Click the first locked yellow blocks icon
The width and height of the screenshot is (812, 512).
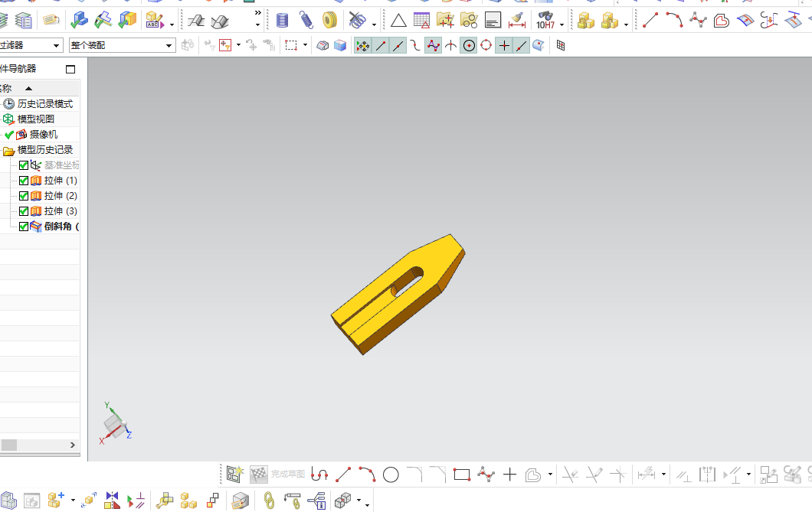(x=586, y=21)
